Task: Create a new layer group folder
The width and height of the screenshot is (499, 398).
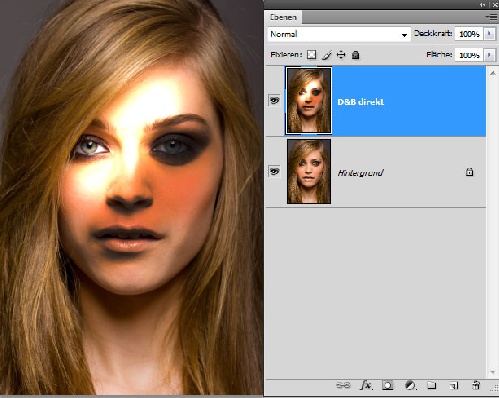Action: [x=432, y=386]
